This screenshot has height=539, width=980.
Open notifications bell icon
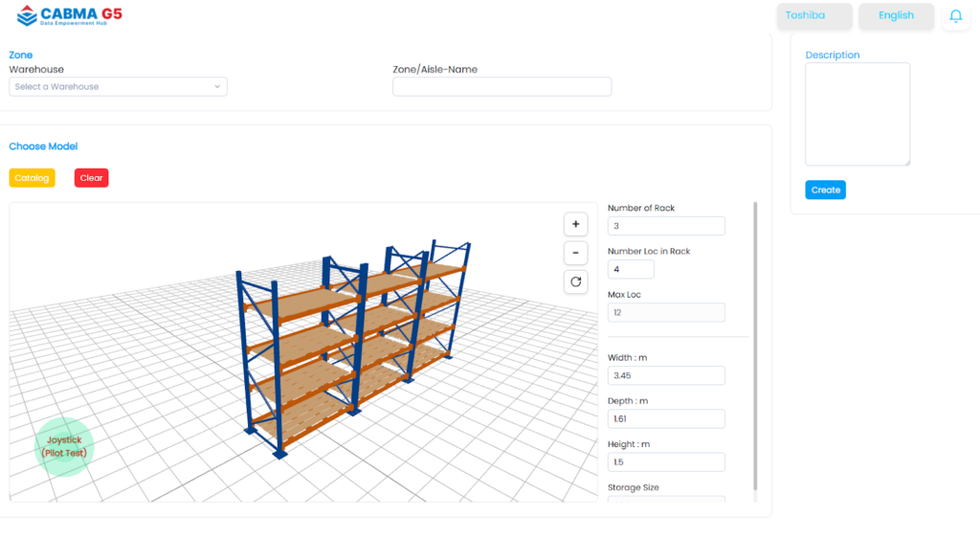pos(955,16)
